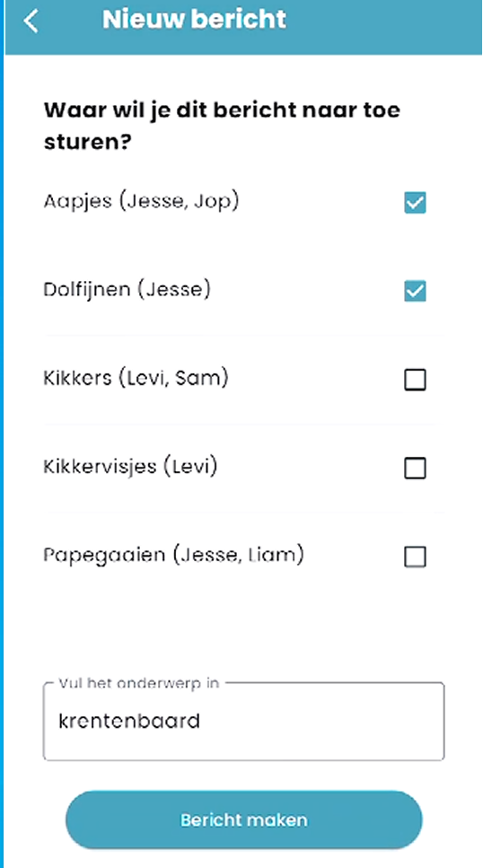Screen dimensions: 483x868
Task: Choose the Papegaaien group name
Action: 104,556
